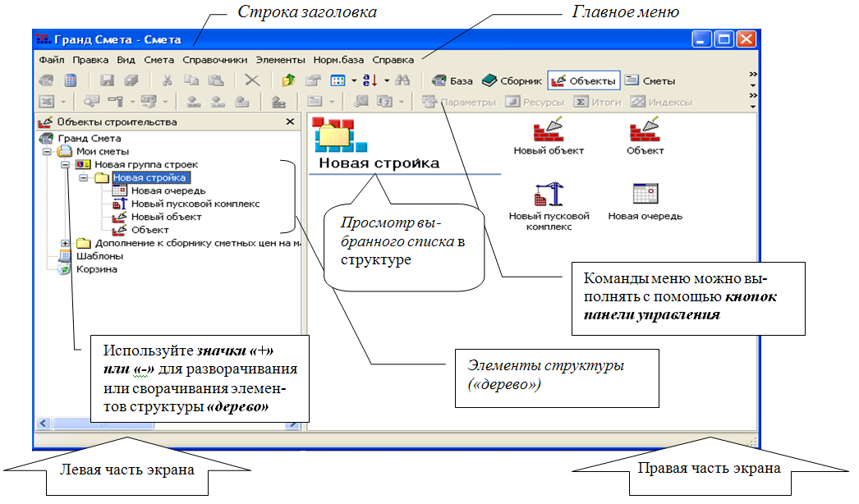Click the save floppy disk icon
Screen dimensions: 859x504
tap(107, 80)
